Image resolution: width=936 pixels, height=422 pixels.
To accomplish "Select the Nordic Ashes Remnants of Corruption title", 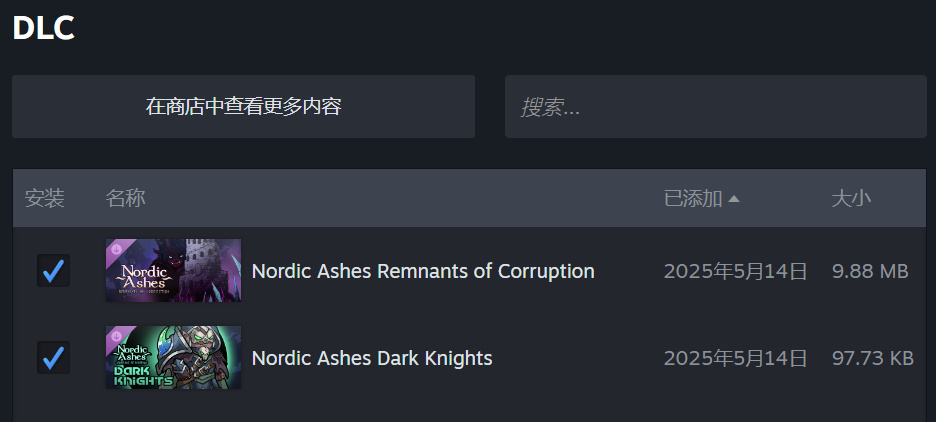I will point(423,271).
